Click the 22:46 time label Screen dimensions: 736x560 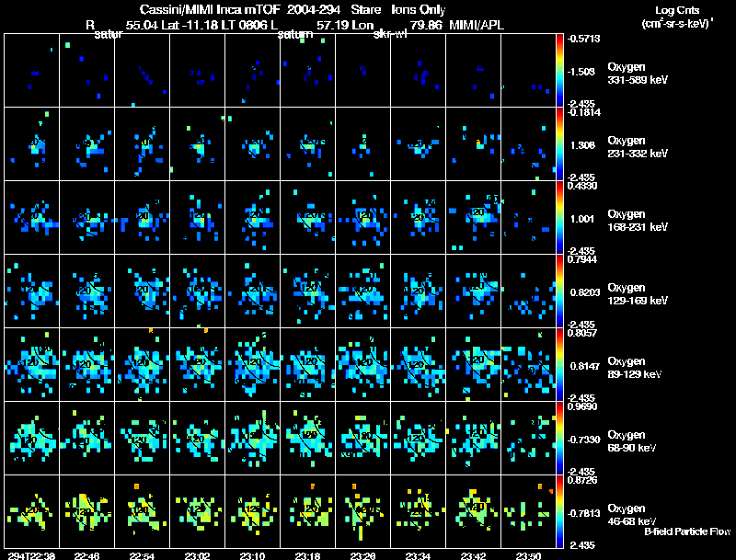86,555
